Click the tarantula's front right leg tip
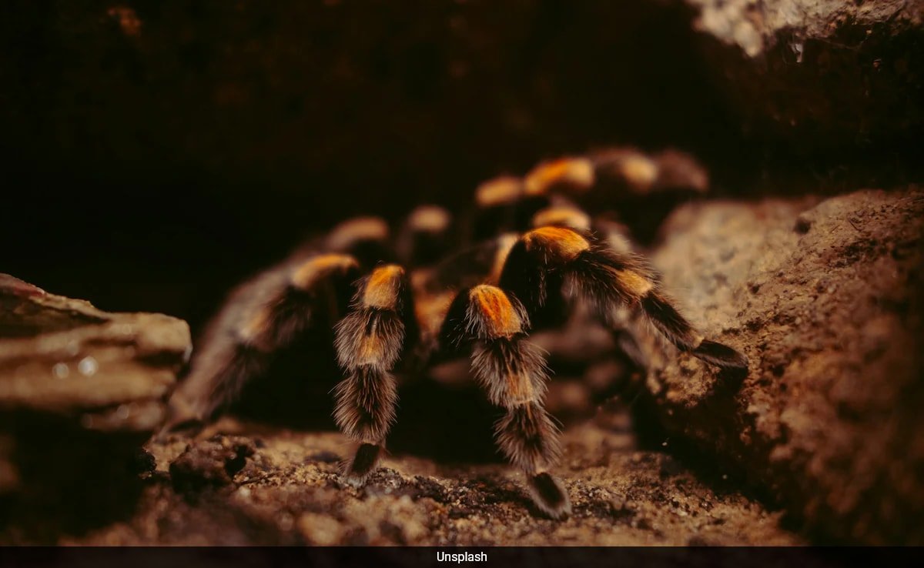Viewport: 924px width, 568px height. coord(550,495)
